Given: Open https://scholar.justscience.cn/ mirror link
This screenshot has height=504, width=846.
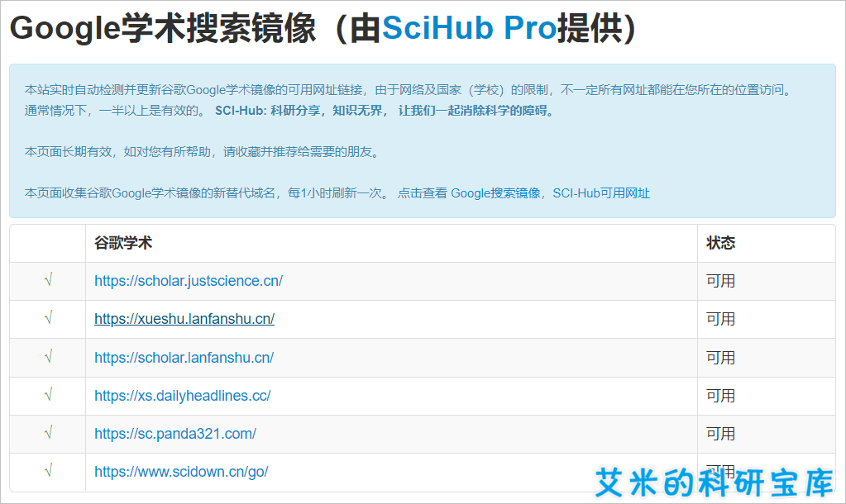Looking at the screenshot, I should [189, 281].
